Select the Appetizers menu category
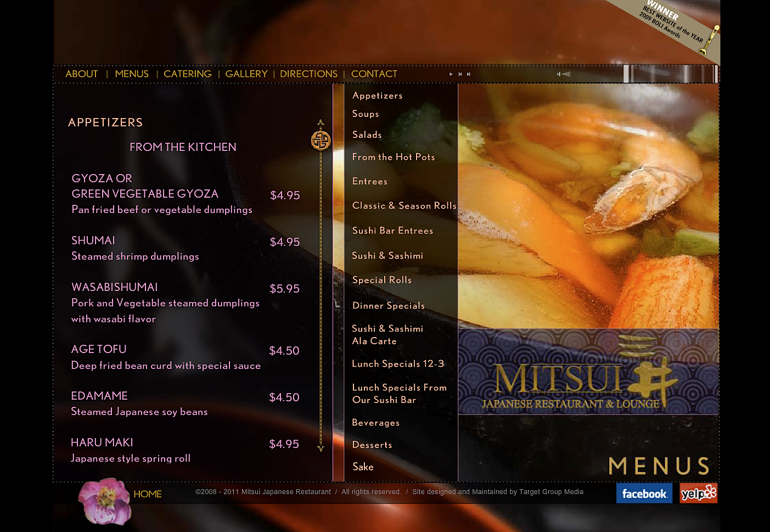 coord(378,96)
